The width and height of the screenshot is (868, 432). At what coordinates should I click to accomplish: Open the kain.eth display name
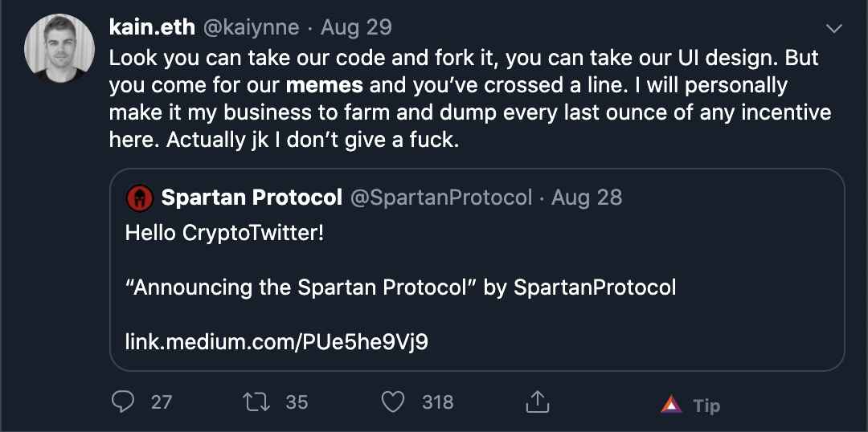click(x=152, y=27)
